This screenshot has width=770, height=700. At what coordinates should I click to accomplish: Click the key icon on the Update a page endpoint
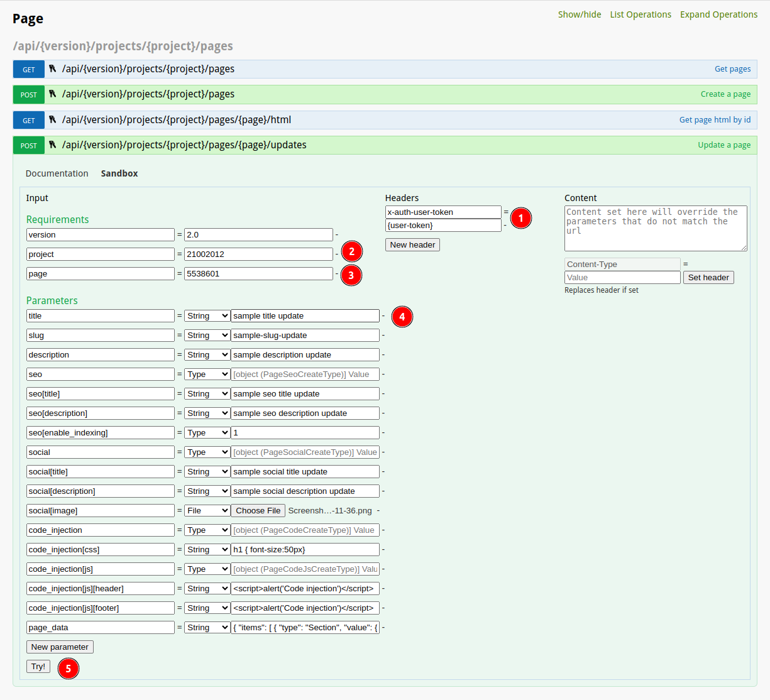[53, 145]
